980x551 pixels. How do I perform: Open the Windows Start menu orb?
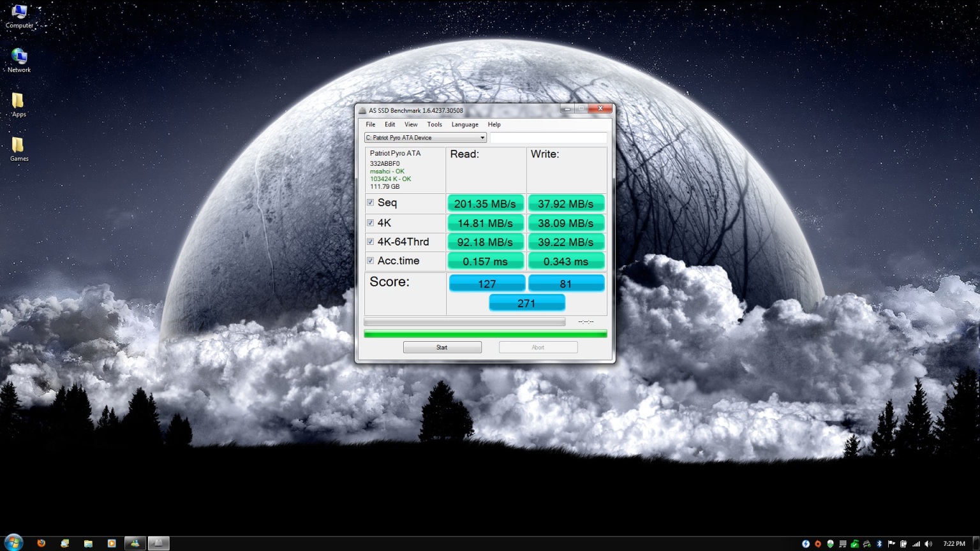pyautogui.click(x=13, y=543)
